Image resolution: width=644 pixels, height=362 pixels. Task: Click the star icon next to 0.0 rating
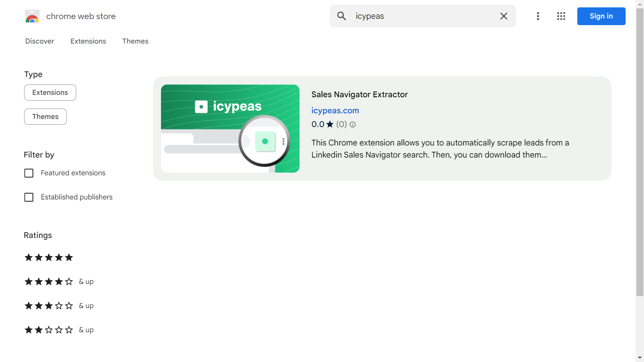(330, 124)
